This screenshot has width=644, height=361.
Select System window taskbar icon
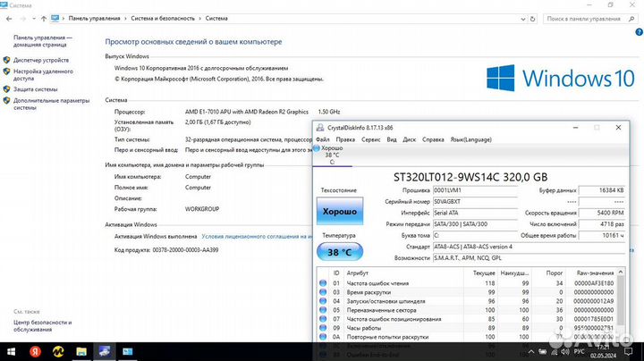point(128,351)
